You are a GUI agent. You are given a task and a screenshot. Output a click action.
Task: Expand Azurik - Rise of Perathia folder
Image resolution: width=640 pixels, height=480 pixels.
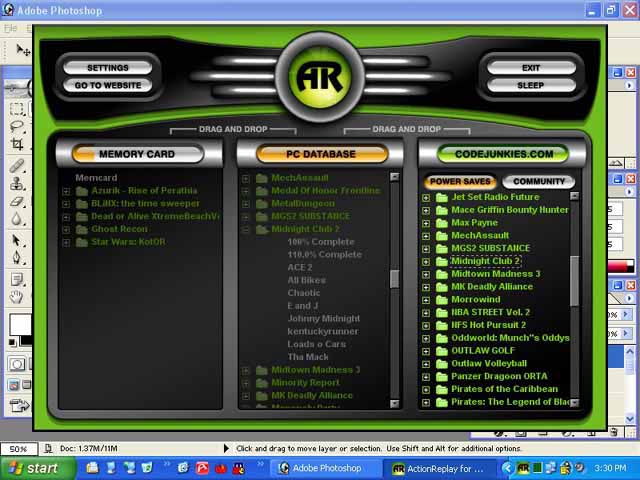pyautogui.click(x=66, y=191)
